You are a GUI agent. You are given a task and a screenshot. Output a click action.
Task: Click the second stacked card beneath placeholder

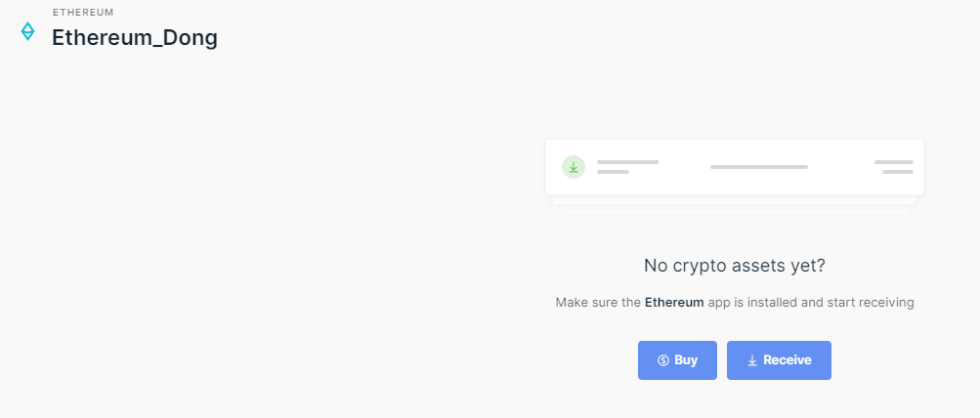735,200
